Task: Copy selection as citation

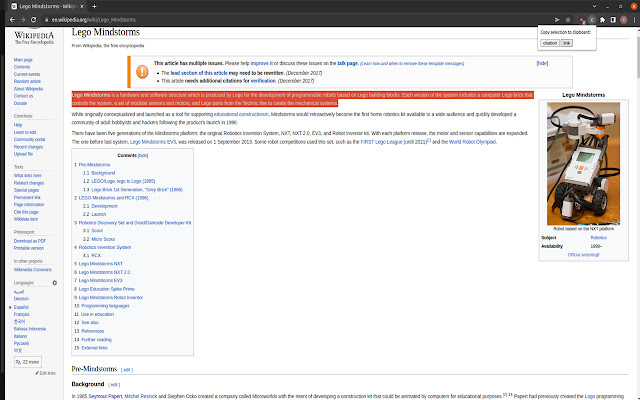Action: pos(550,43)
